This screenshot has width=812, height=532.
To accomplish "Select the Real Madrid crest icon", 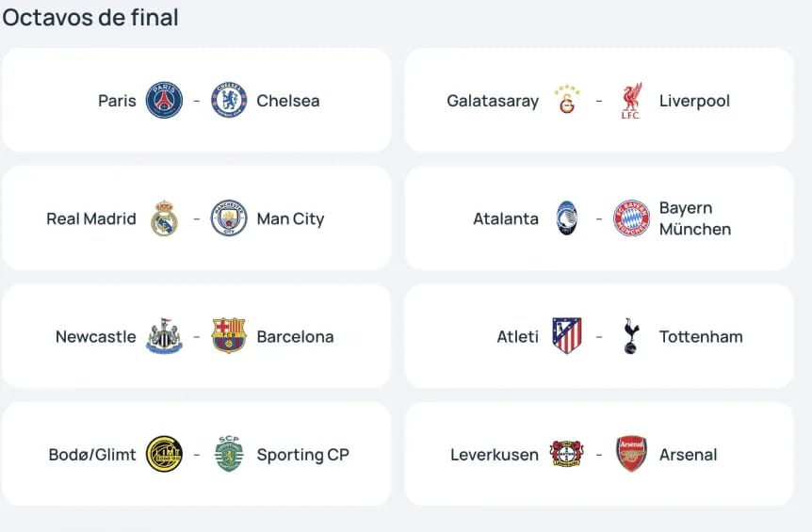I will click(x=164, y=218).
